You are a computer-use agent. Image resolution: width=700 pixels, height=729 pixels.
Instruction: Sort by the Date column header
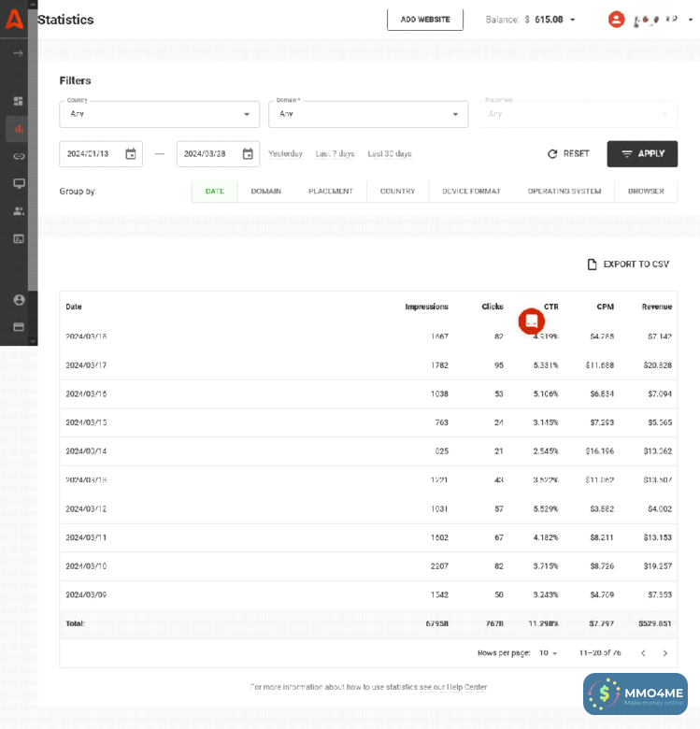point(74,307)
